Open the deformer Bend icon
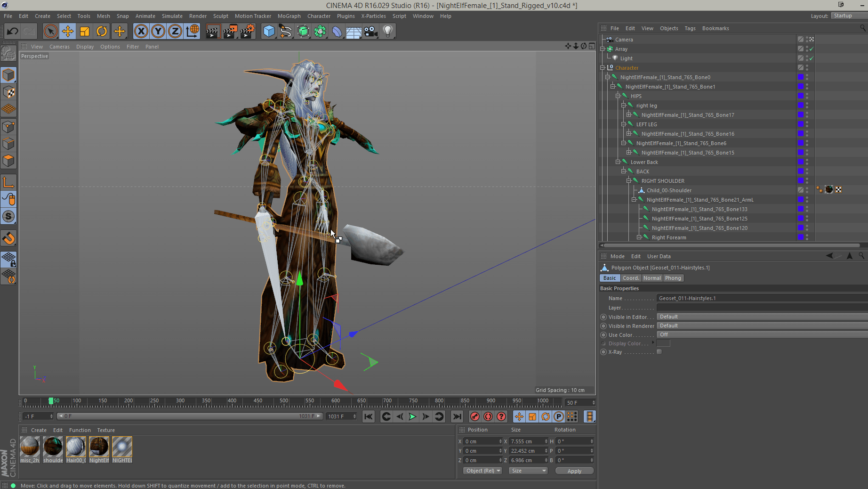Viewport: 868px width, 489px height. (x=337, y=32)
